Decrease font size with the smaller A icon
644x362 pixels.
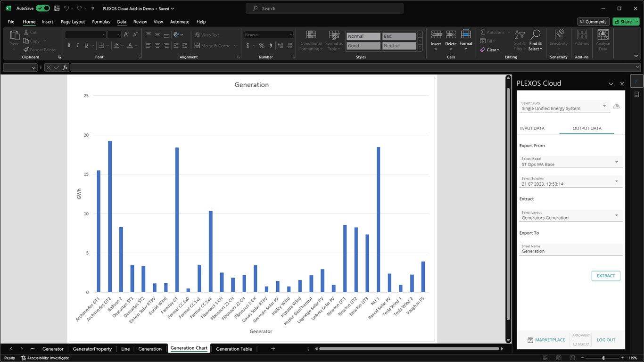point(135,35)
